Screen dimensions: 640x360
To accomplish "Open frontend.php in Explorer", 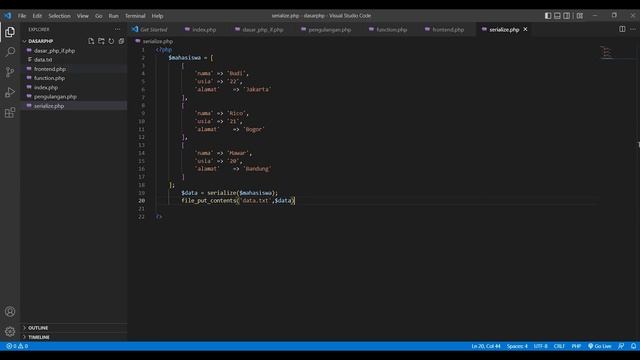I will [50, 69].
